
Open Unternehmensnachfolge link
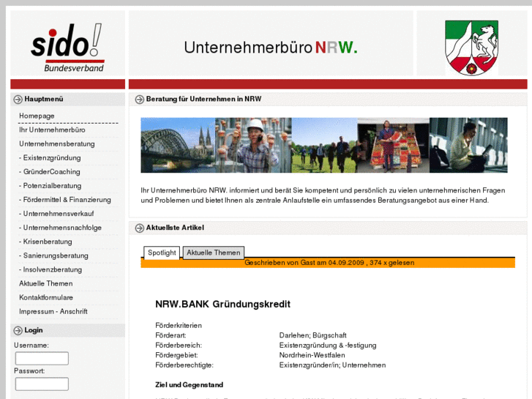60,227
